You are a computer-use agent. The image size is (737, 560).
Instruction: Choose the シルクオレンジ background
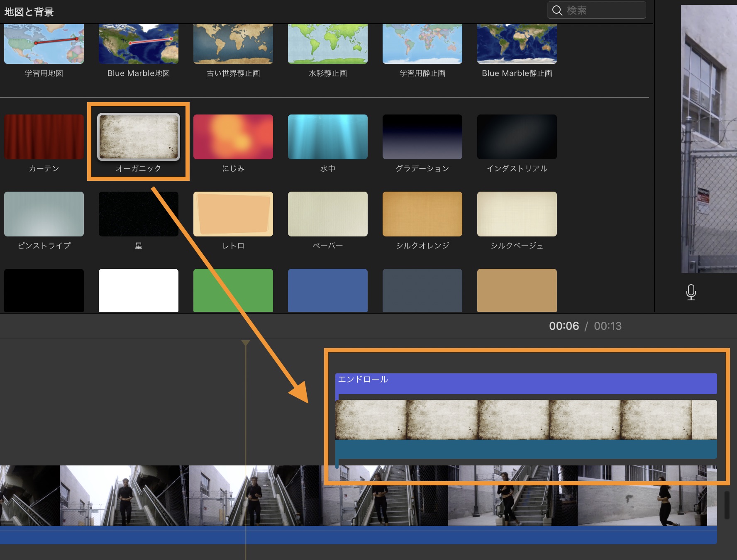422,214
